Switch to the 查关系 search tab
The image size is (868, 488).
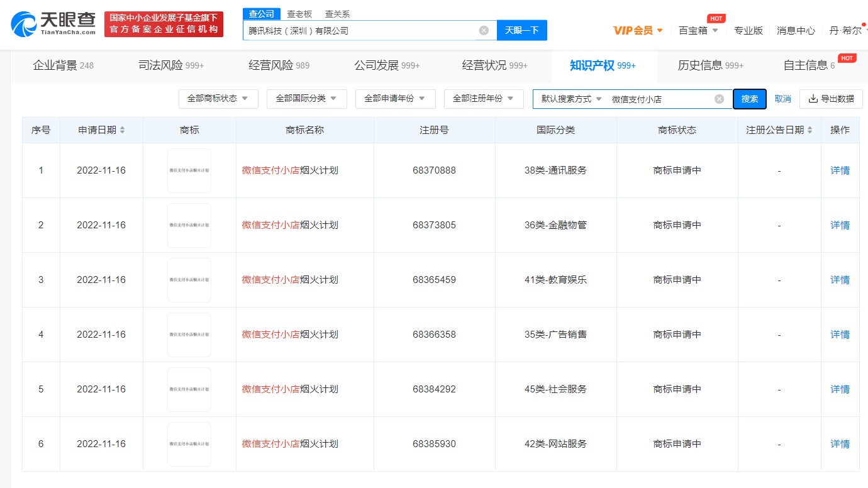coord(337,14)
